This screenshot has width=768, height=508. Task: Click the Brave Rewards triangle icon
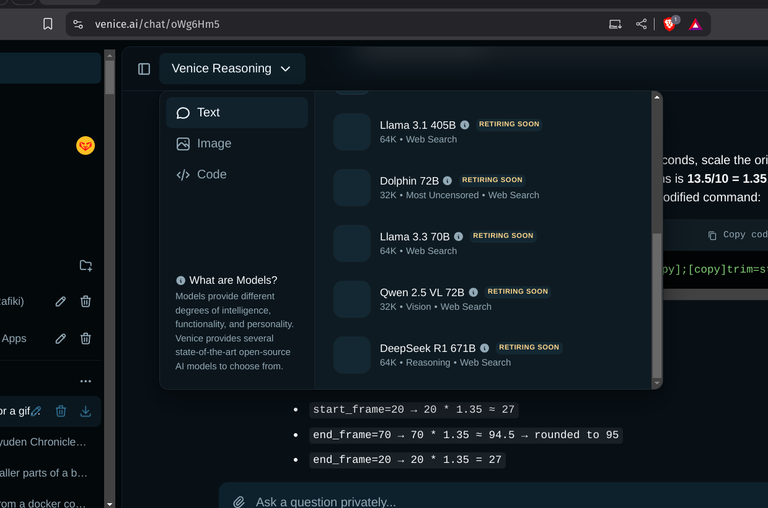(695, 24)
